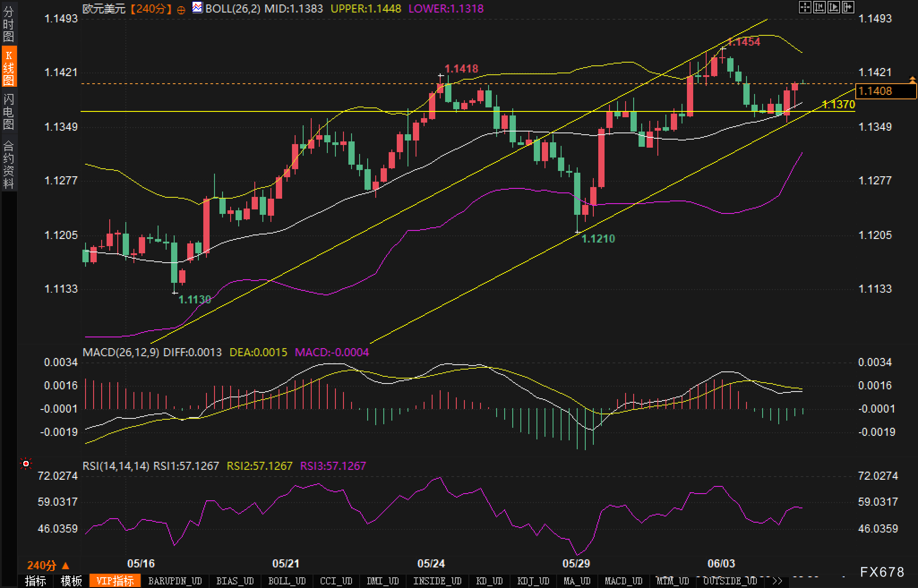Click the shift chart right icon
The height and width of the screenshot is (588, 918).
(848, 7)
